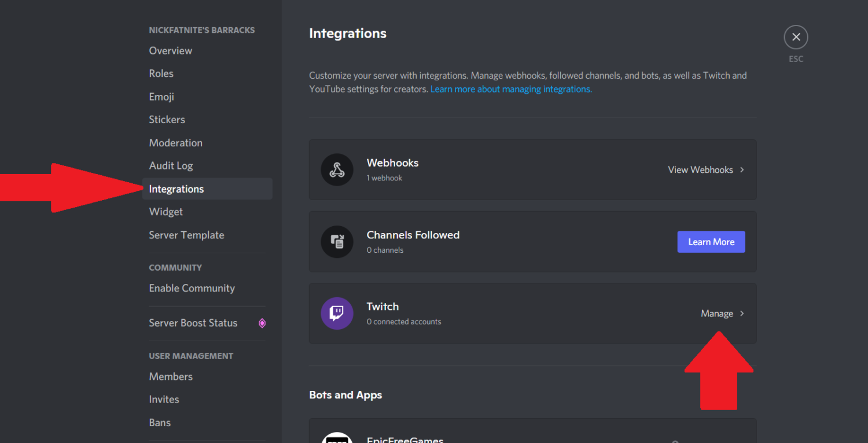Click the USER MANAGEMENT section label

coord(191,356)
